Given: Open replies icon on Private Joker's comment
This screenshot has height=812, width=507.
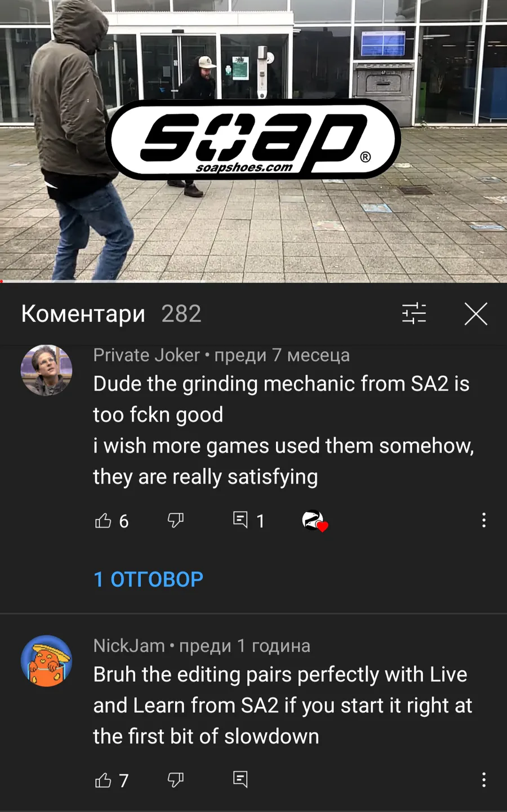Looking at the screenshot, I should point(241,520).
